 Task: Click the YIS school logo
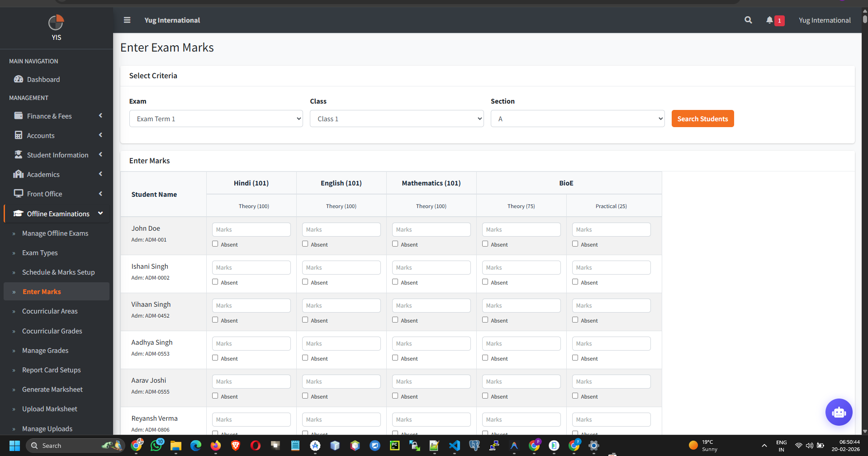[56, 21]
